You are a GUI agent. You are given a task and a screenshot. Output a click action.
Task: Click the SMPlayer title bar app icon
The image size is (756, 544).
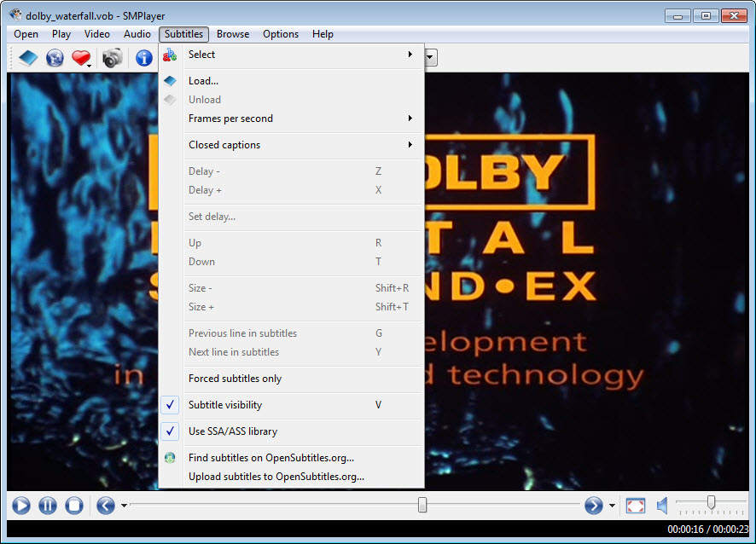(x=15, y=15)
